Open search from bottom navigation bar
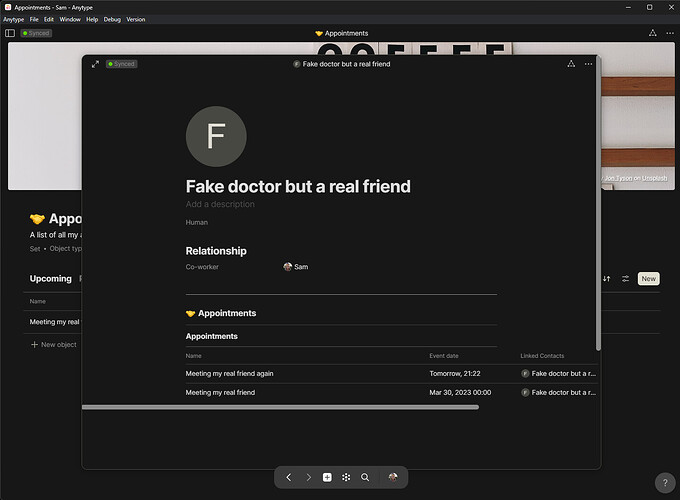The width and height of the screenshot is (680, 500). (365, 477)
